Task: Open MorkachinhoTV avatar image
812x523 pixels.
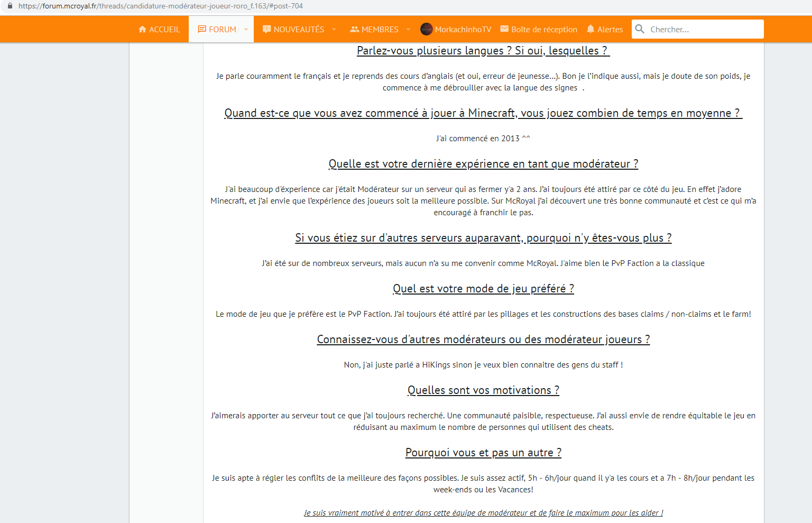Action: 427,29
